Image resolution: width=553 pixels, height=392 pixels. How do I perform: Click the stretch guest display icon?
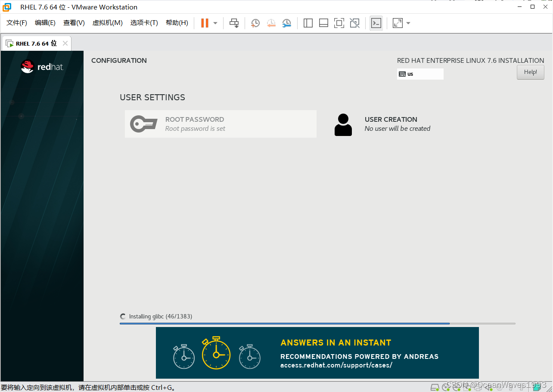coord(398,23)
